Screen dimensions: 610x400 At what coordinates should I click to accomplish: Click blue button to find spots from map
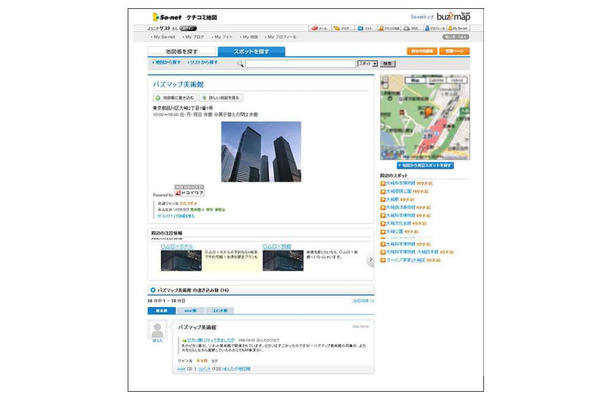(424, 164)
